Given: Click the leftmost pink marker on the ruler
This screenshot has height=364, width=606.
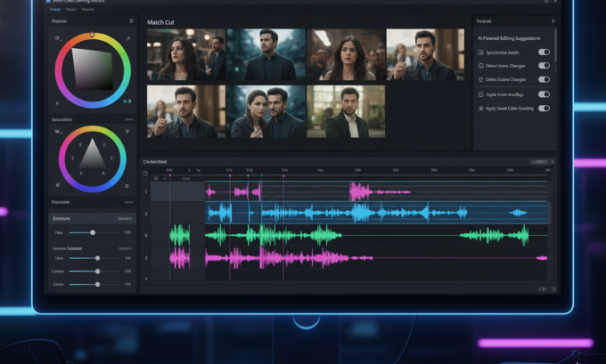Looking at the screenshot, I should [169, 175].
